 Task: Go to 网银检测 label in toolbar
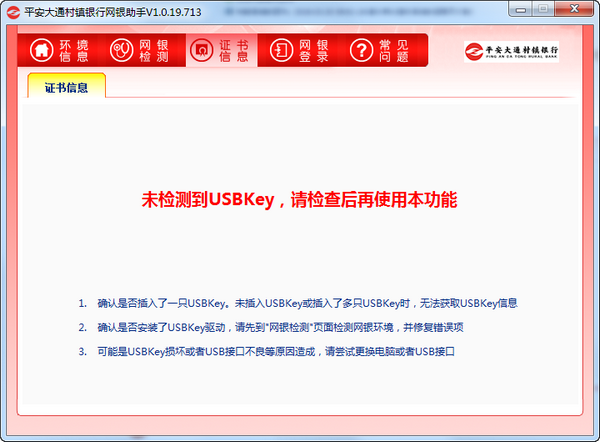[154, 51]
